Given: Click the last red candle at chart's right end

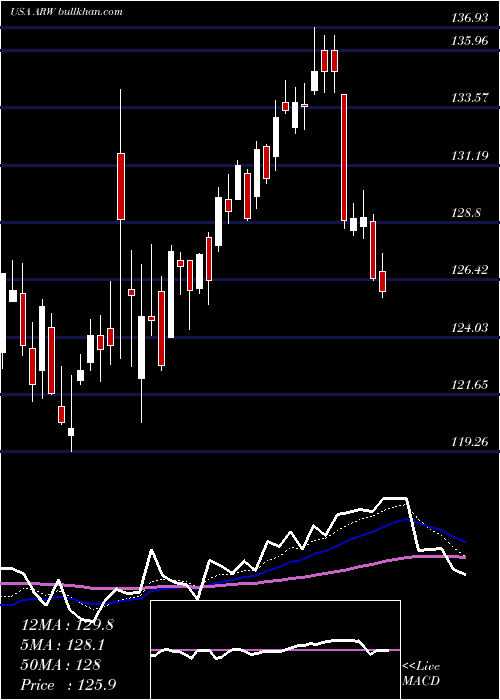Looking at the screenshot, I should tap(383, 281).
